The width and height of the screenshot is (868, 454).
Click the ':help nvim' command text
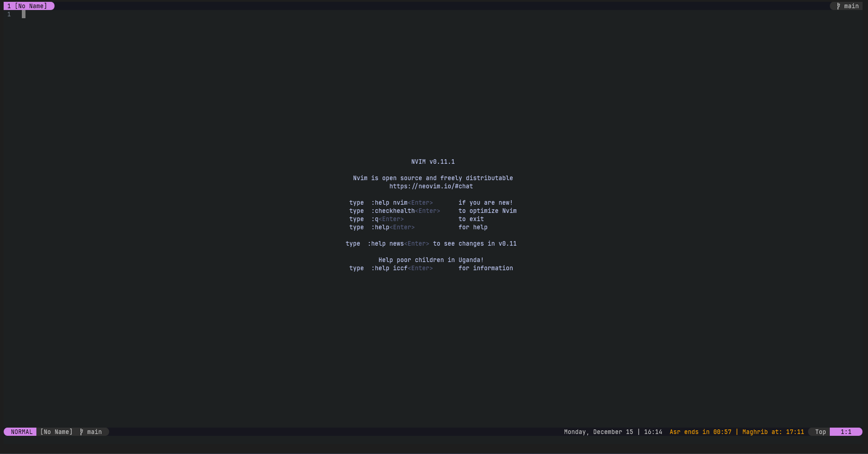pos(389,202)
